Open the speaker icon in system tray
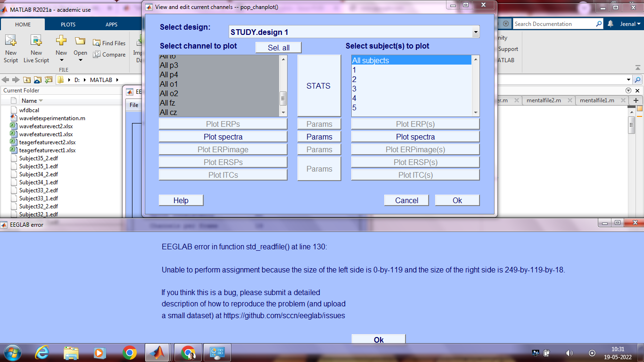This screenshot has width=644, height=362. click(x=568, y=352)
